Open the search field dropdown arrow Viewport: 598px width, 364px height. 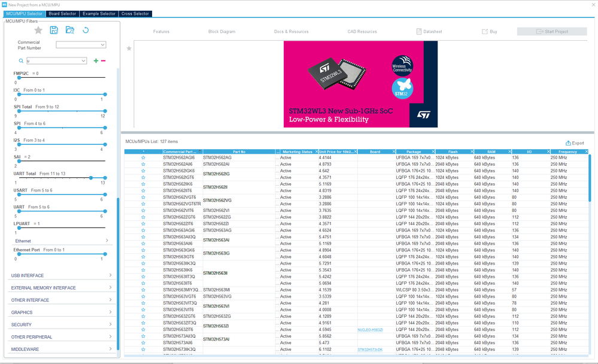[83, 60]
